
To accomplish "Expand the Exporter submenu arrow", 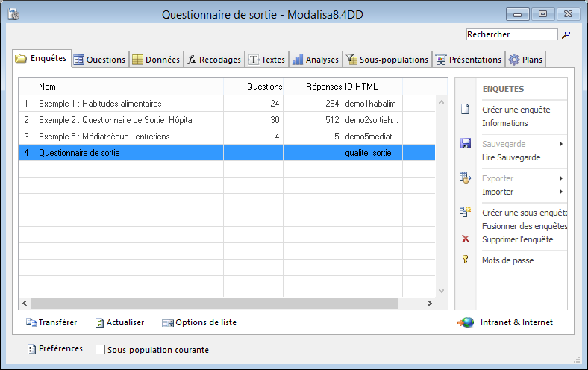I will point(560,178).
